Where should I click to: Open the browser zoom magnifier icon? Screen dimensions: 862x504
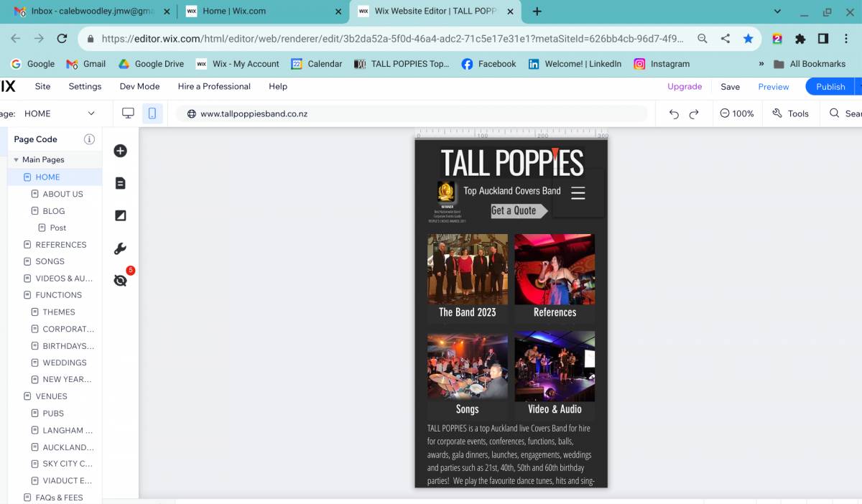click(703, 39)
